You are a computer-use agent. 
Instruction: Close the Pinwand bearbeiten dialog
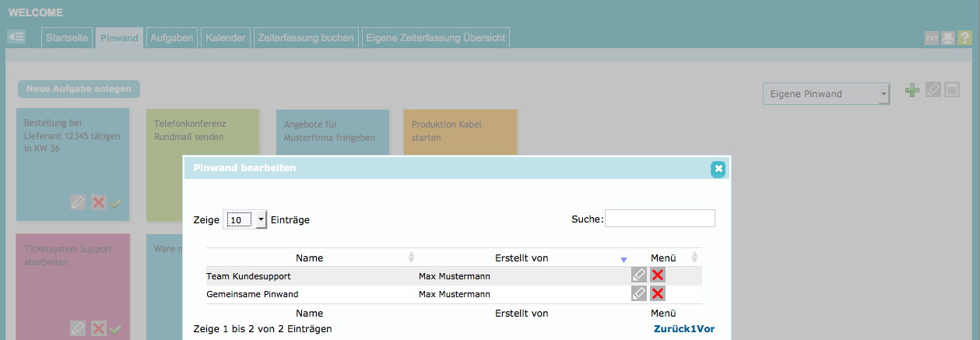pos(718,168)
